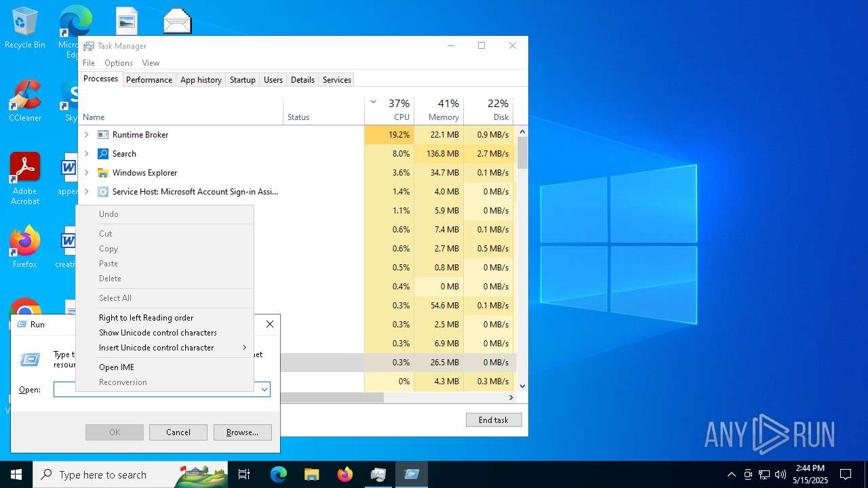Open Task View on the taskbar
The height and width of the screenshot is (488, 868).
pyautogui.click(x=244, y=474)
